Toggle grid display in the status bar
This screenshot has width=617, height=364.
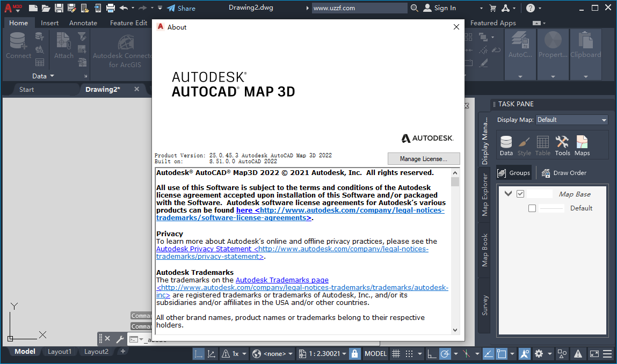pos(396,353)
